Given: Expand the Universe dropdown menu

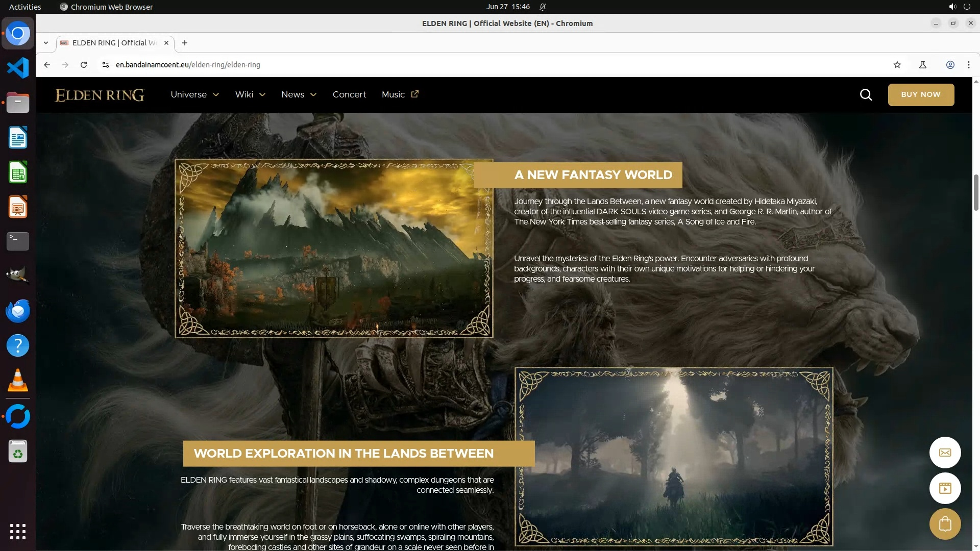Looking at the screenshot, I should point(194,94).
